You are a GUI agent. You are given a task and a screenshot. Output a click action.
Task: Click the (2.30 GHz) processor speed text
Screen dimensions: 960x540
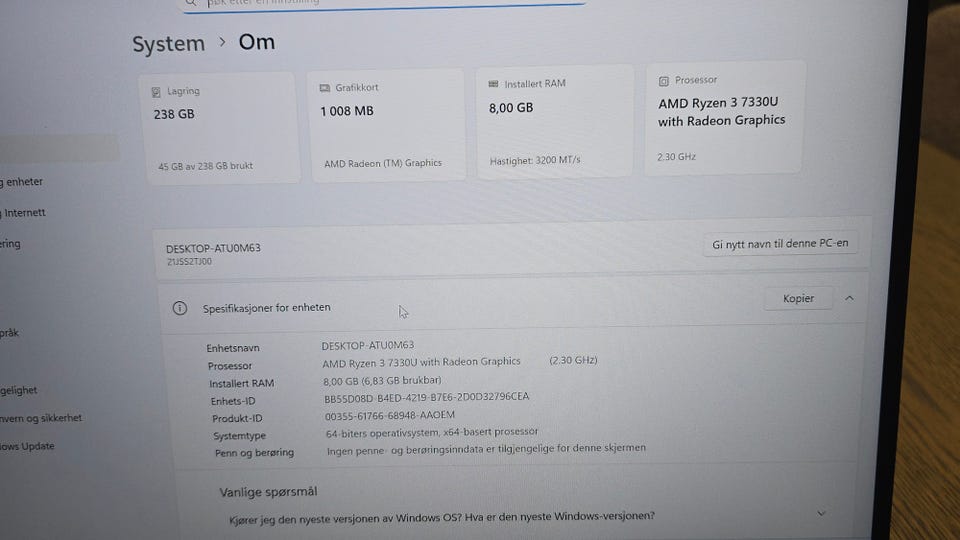pyautogui.click(x=573, y=360)
